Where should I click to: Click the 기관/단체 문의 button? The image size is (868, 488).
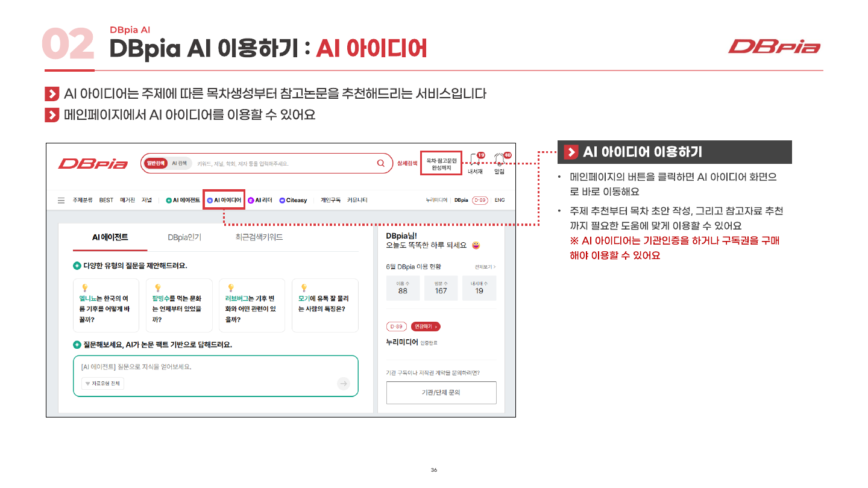(441, 393)
